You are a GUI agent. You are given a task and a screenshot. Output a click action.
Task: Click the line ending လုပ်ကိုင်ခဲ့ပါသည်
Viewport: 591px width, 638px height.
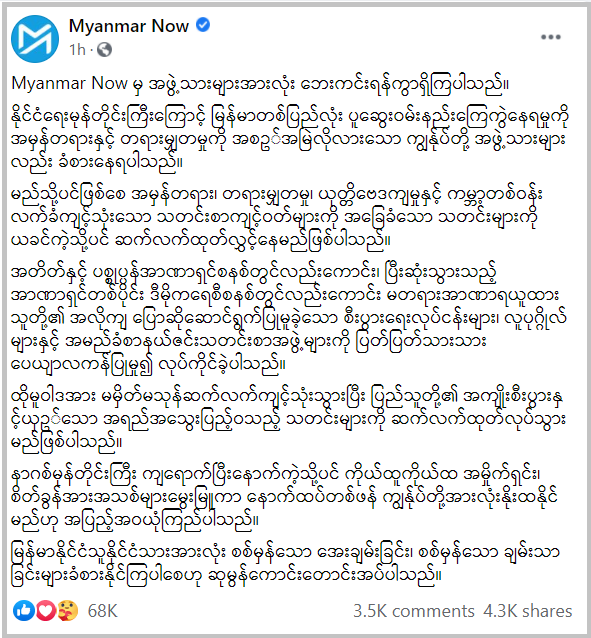tap(148, 363)
